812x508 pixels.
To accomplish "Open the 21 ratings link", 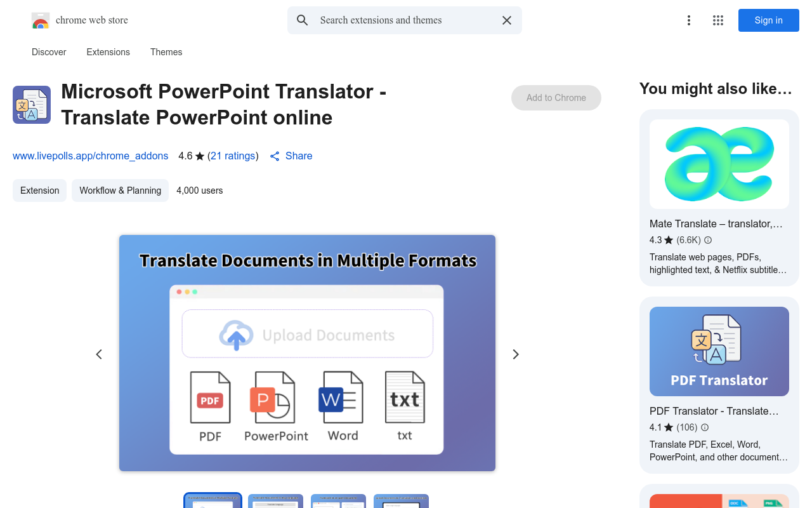I will point(233,156).
